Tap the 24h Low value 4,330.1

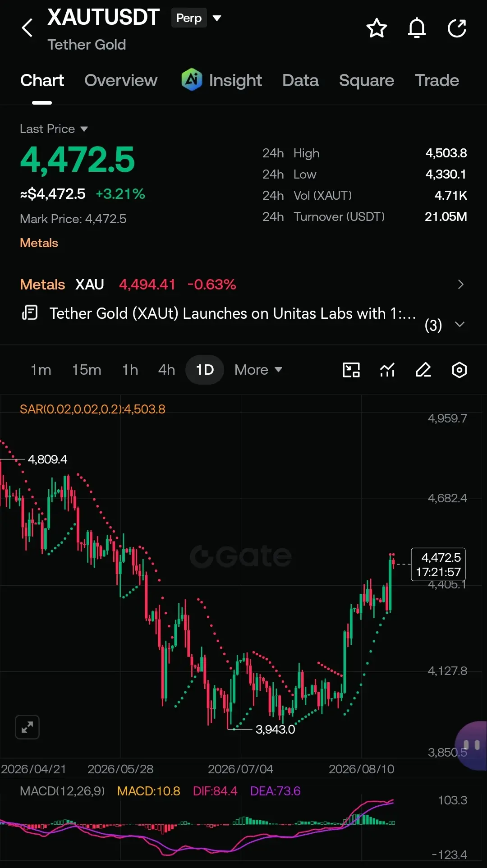tap(446, 174)
